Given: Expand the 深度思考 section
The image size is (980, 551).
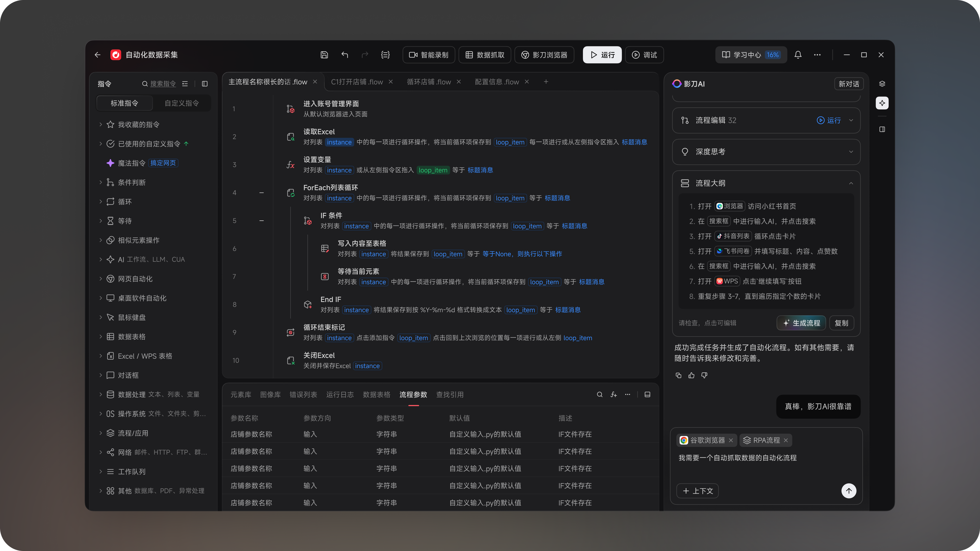Looking at the screenshot, I should tap(851, 152).
